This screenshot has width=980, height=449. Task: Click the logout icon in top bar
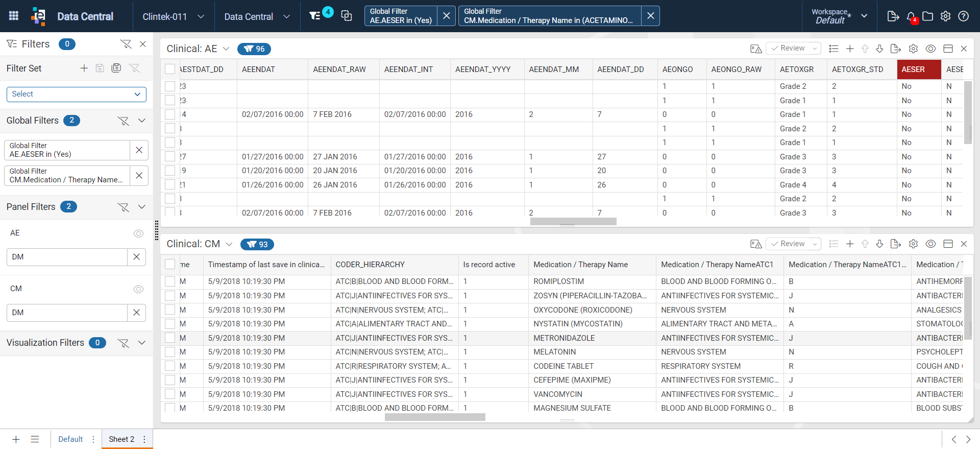tap(893, 16)
